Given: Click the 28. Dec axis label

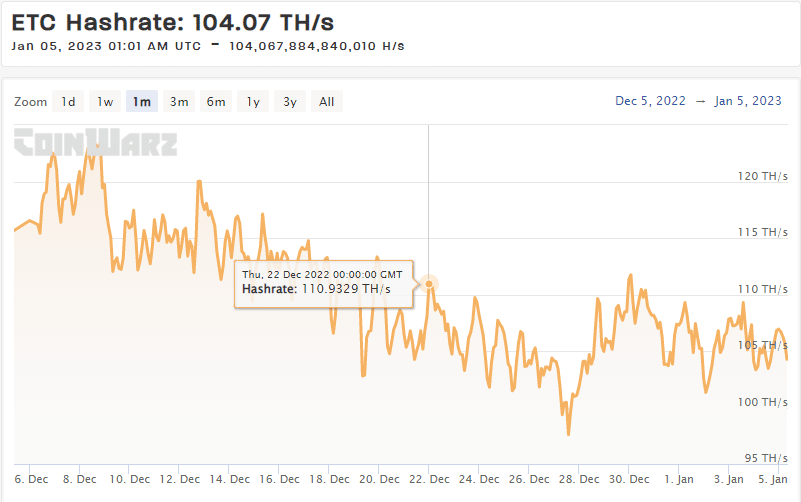Looking at the screenshot, I should point(579,479).
